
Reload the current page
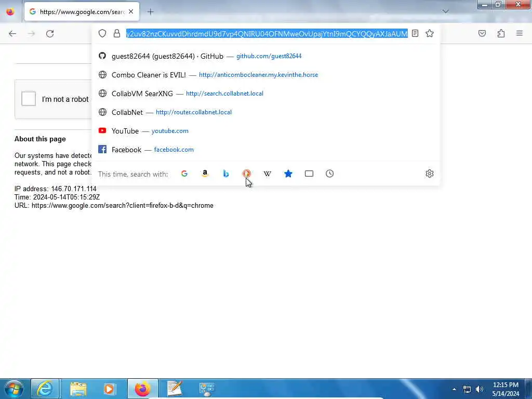click(x=50, y=34)
